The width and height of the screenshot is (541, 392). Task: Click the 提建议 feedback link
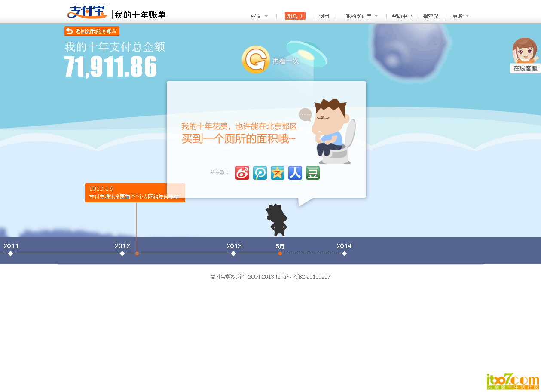coord(431,16)
